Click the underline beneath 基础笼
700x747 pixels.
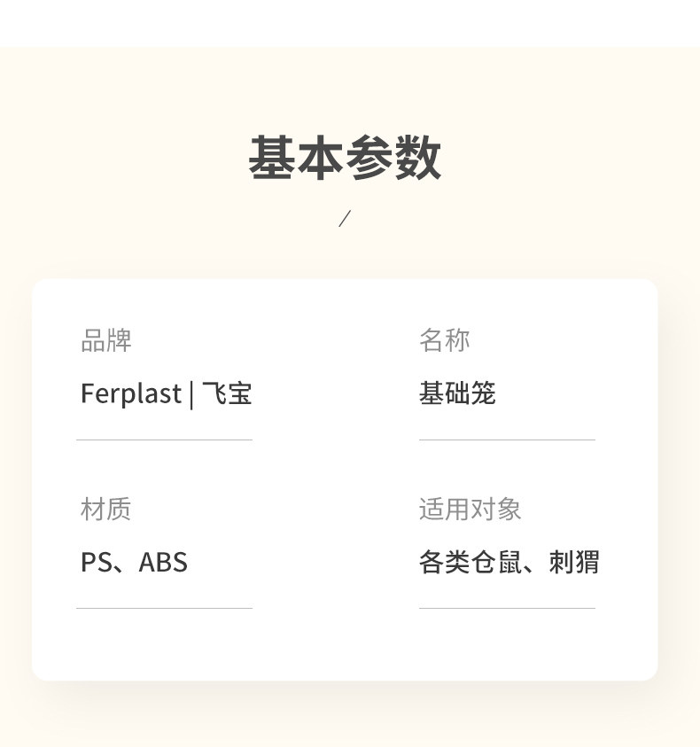[x=507, y=440]
